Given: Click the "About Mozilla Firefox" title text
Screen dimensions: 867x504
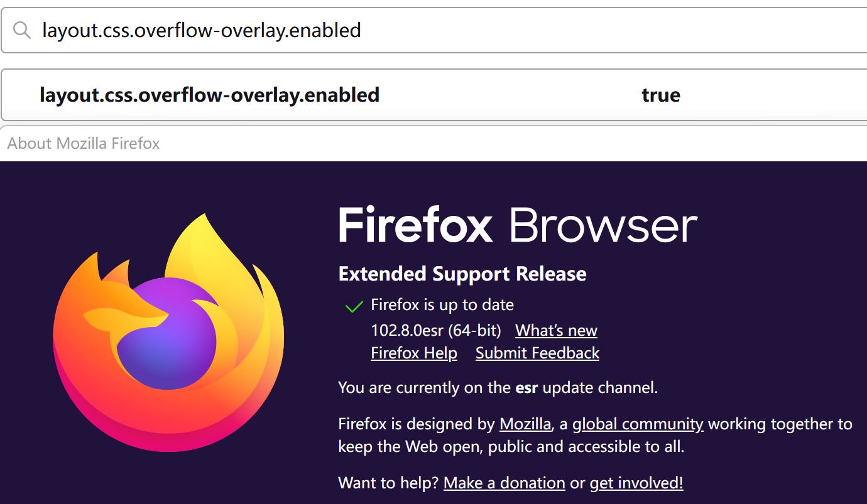Looking at the screenshot, I should tap(83, 143).
